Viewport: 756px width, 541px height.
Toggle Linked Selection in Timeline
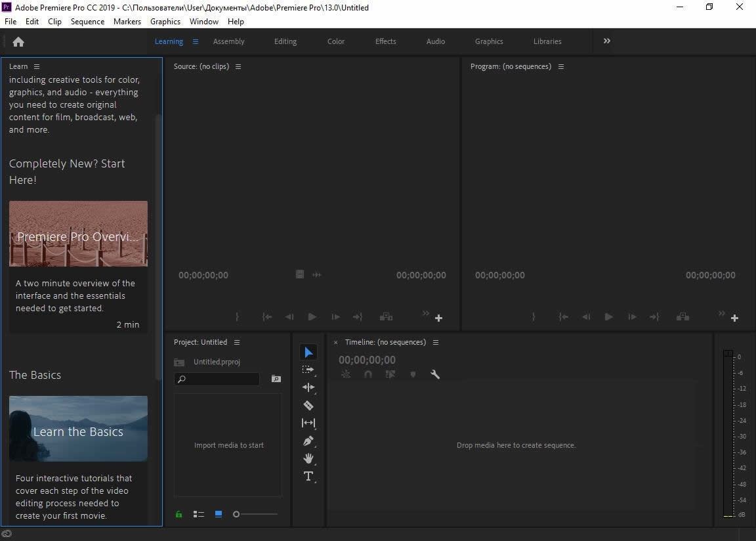pos(390,374)
